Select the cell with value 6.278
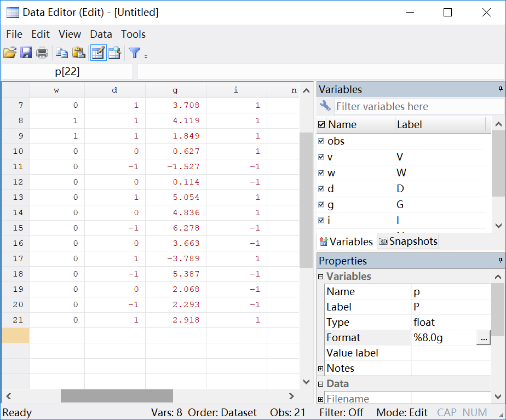 pyautogui.click(x=176, y=228)
